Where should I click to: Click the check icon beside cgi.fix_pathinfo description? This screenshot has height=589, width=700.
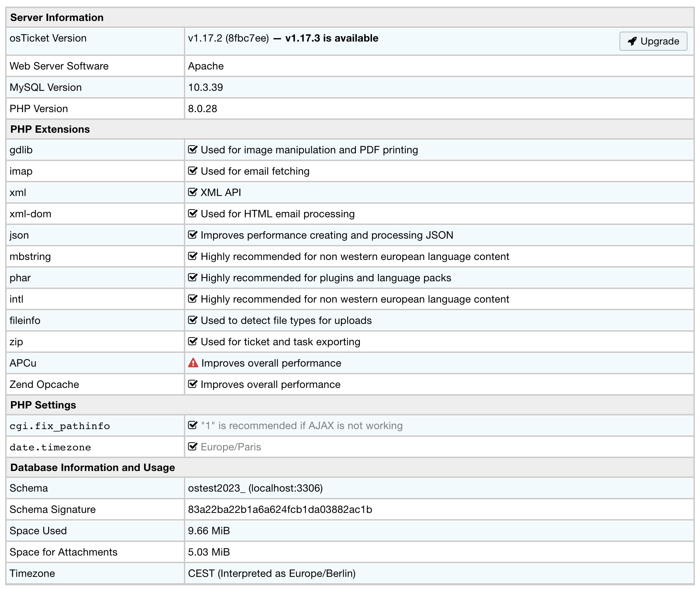[x=193, y=425]
